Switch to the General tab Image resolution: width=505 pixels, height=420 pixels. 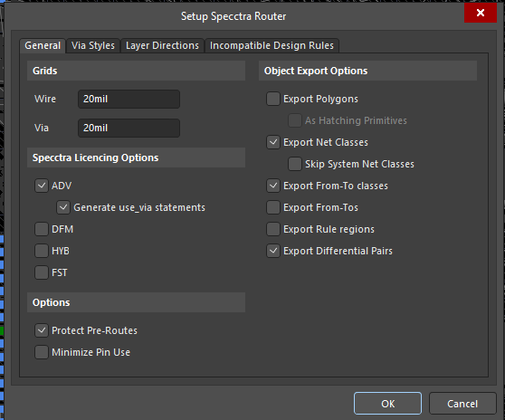pyautogui.click(x=43, y=45)
